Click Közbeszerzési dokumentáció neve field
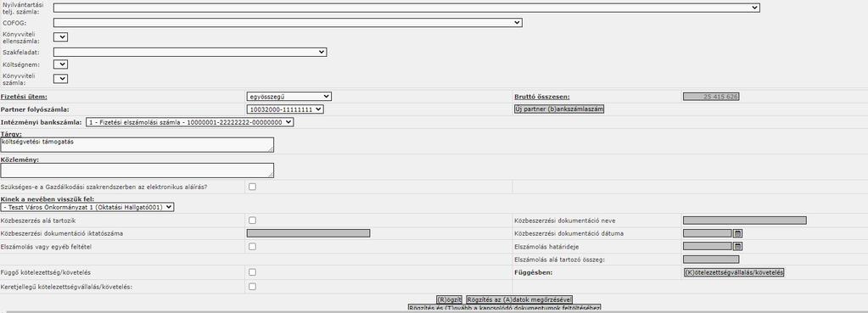This screenshot has width=868, height=313. click(745, 220)
